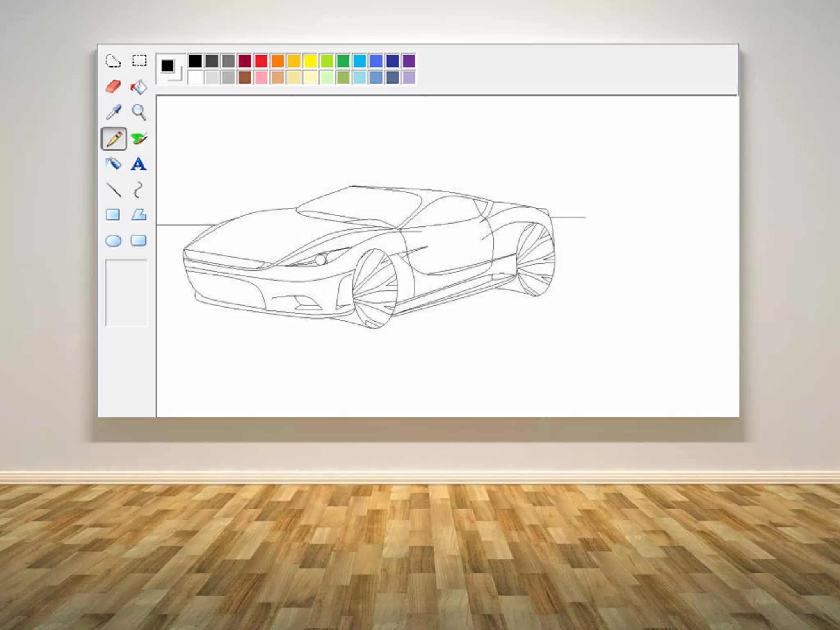Click the black foreground color box

click(x=167, y=66)
